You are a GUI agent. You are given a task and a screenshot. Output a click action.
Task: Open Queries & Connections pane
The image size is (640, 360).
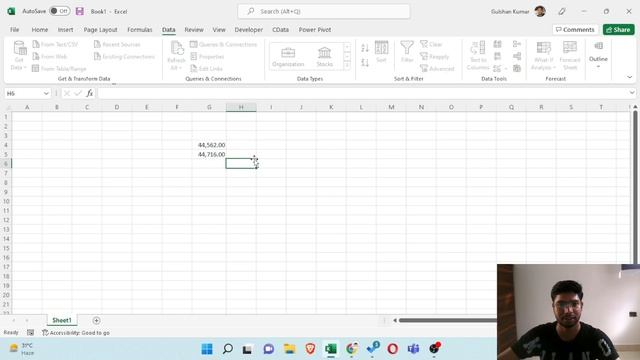point(223,44)
